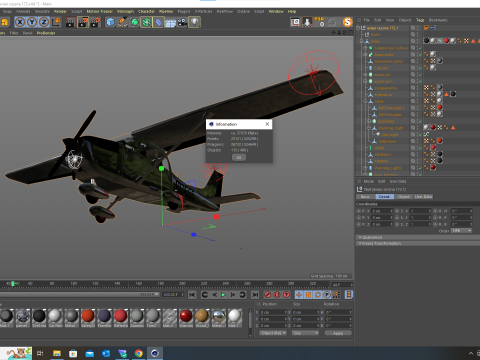Open Chrome from the taskbar
Screen dimensions: 480x360
(139, 353)
